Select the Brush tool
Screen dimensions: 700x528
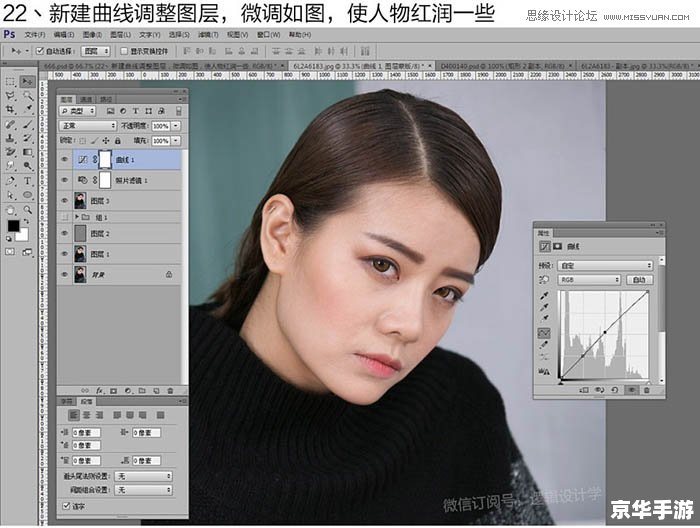click(28, 125)
